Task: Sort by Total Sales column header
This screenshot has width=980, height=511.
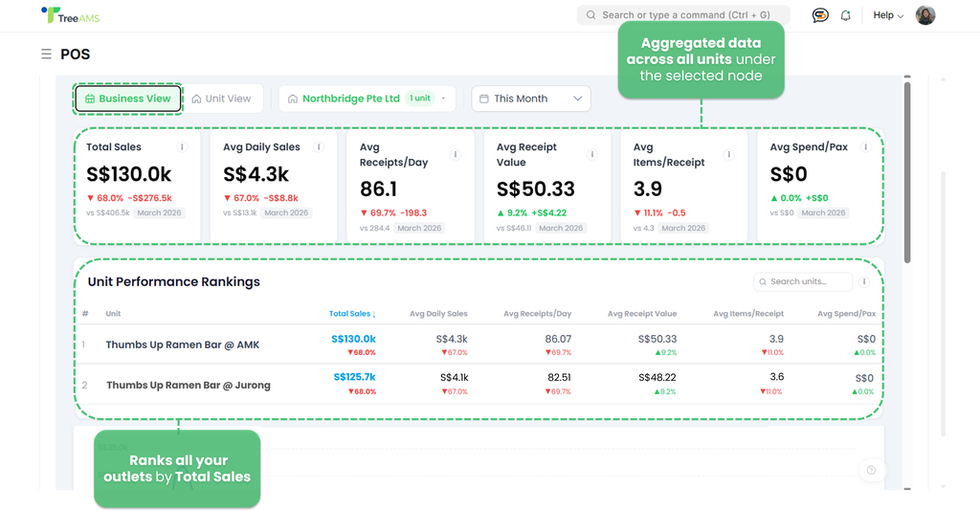Action: tap(352, 314)
